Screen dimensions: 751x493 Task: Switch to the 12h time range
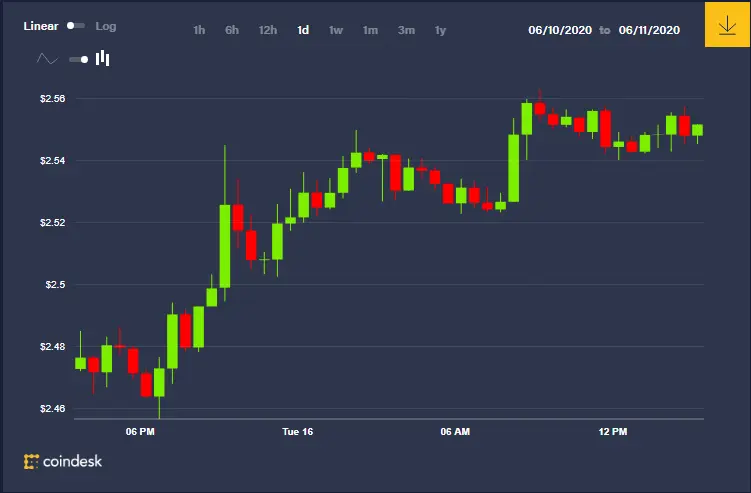tap(268, 30)
